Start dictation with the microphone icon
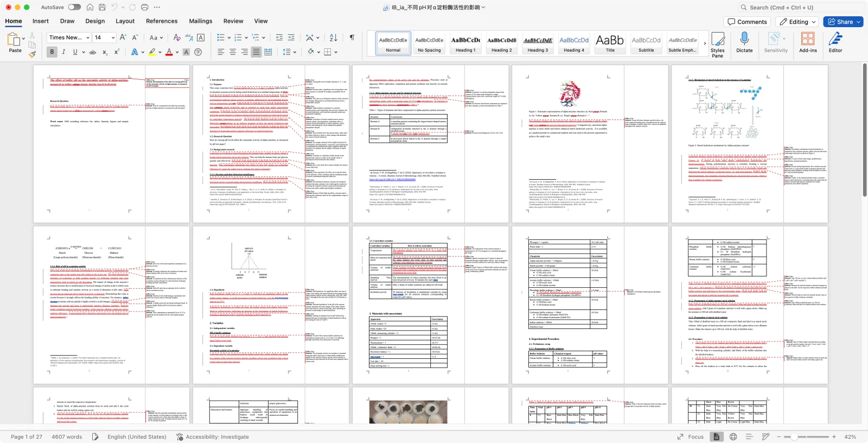Viewport: 868px width, 443px height. coord(744,42)
